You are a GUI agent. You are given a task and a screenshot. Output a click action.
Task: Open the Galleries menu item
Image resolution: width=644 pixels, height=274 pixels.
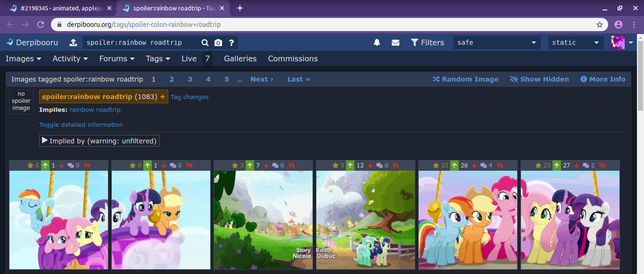[x=240, y=58]
